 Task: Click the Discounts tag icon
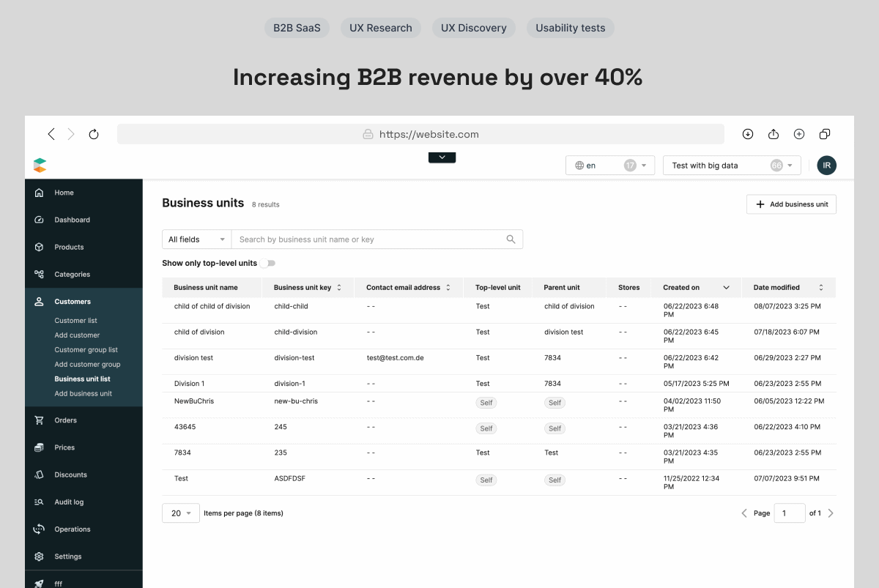point(39,475)
